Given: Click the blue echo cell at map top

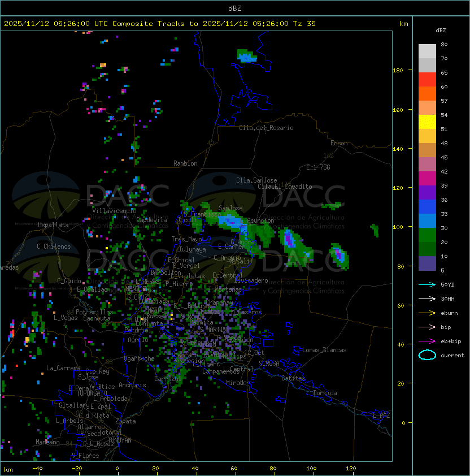Looking at the screenshot, I should point(247,57).
